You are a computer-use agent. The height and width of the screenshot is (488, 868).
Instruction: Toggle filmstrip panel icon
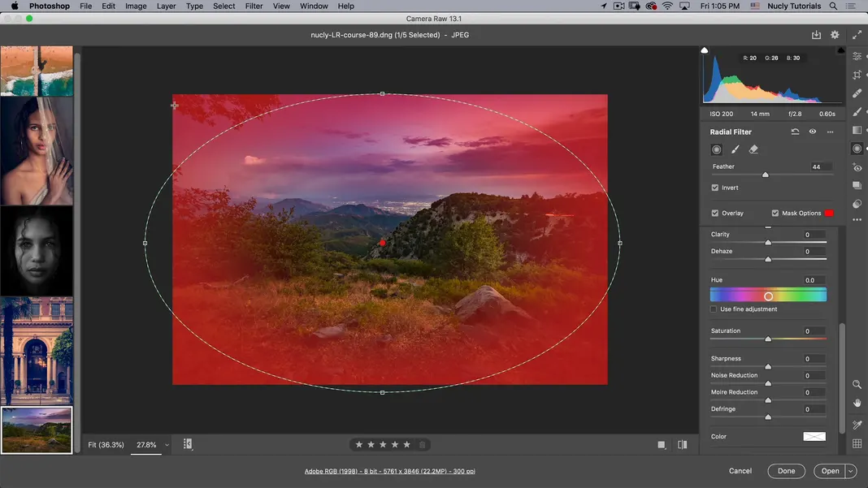188,444
